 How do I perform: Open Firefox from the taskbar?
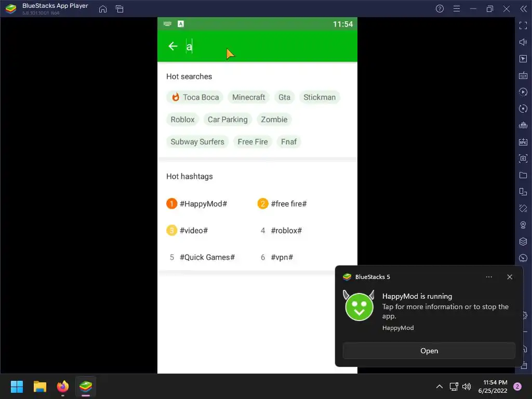63,387
